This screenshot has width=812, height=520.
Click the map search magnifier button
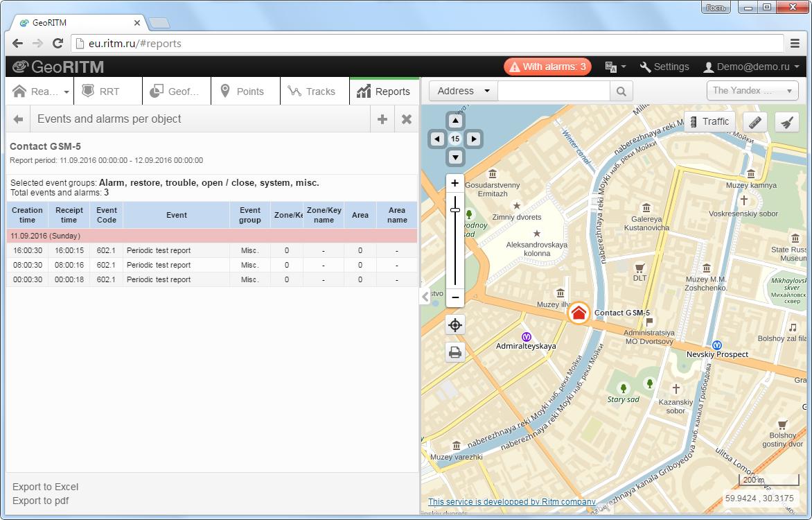(x=621, y=92)
